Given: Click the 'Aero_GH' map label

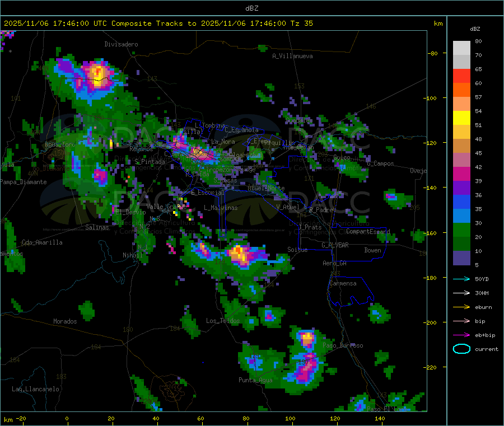Looking at the screenshot, I should (x=334, y=263).
